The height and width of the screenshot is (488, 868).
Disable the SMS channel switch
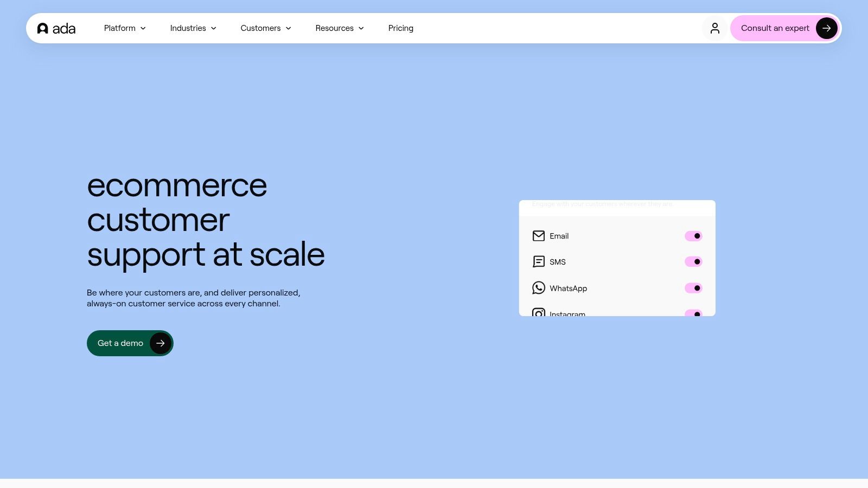pyautogui.click(x=693, y=262)
